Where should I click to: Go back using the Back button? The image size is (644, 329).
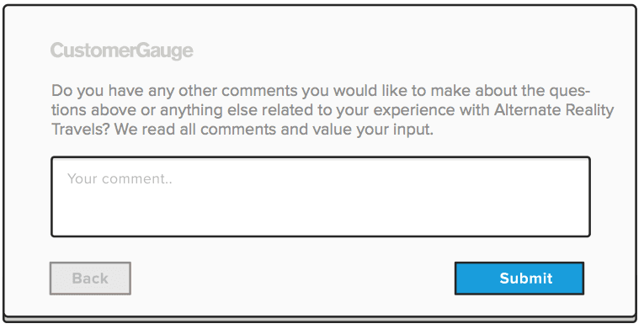90,279
